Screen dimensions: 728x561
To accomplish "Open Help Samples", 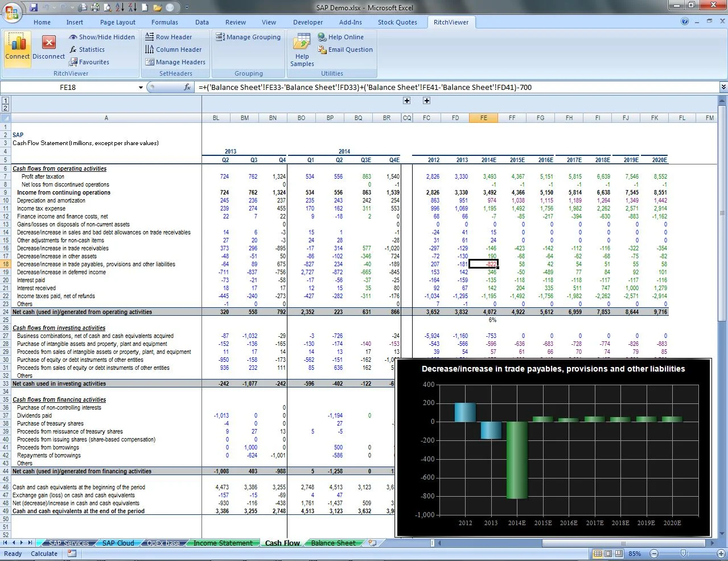I will pos(302,50).
